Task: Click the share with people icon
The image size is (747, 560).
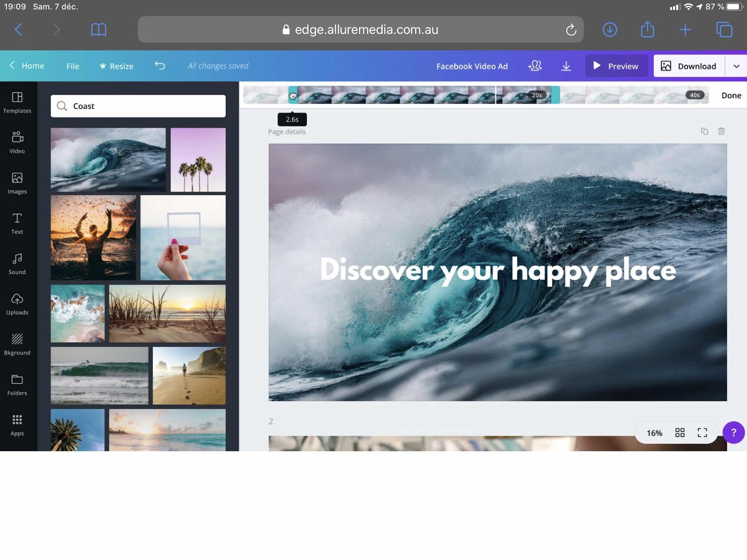Action: click(535, 66)
